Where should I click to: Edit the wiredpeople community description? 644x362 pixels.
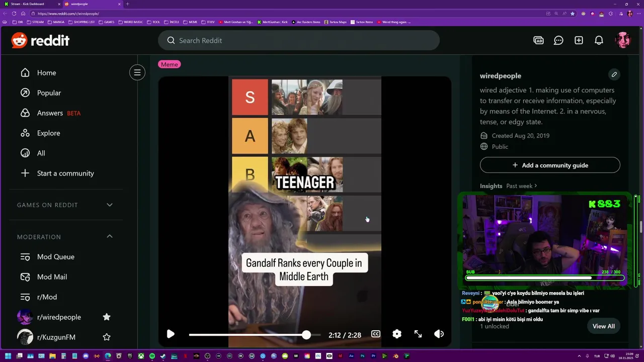614,74
